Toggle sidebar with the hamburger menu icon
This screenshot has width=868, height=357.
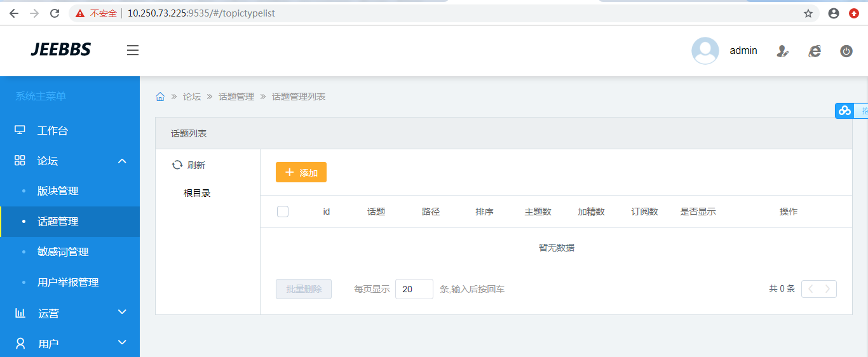click(x=133, y=50)
